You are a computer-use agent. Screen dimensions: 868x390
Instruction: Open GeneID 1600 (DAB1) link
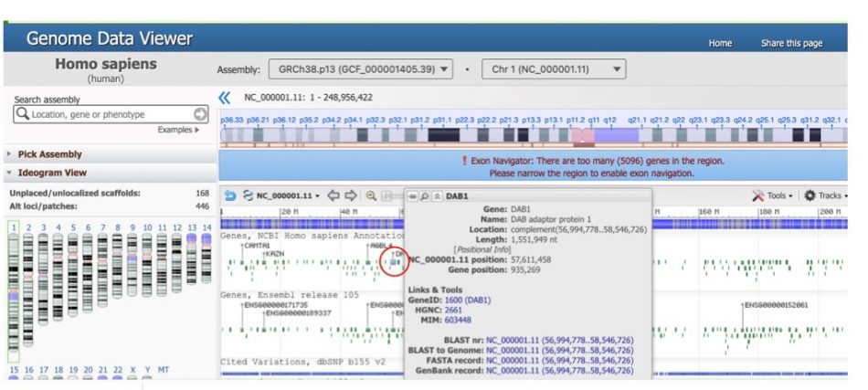point(468,300)
